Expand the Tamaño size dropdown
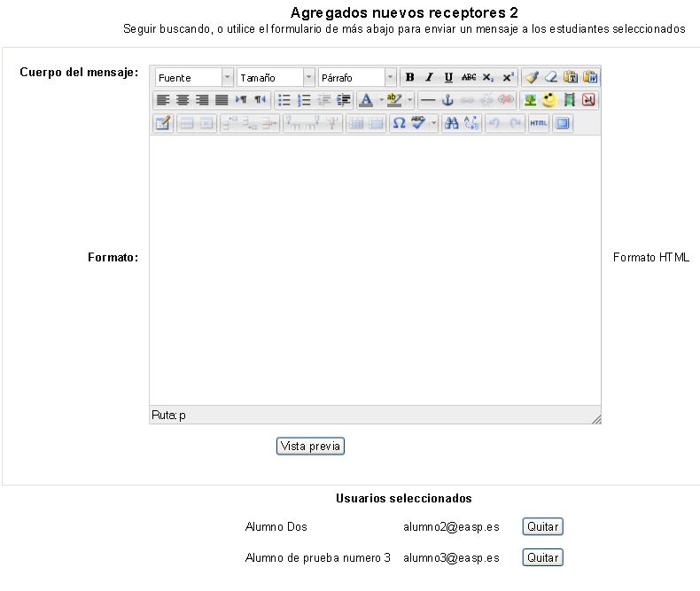 (x=276, y=78)
